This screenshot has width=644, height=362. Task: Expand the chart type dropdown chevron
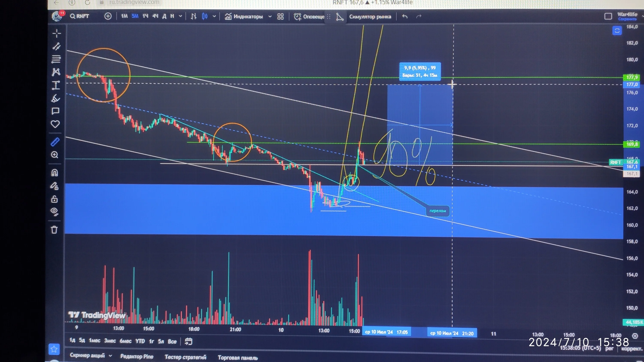(214, 17)
